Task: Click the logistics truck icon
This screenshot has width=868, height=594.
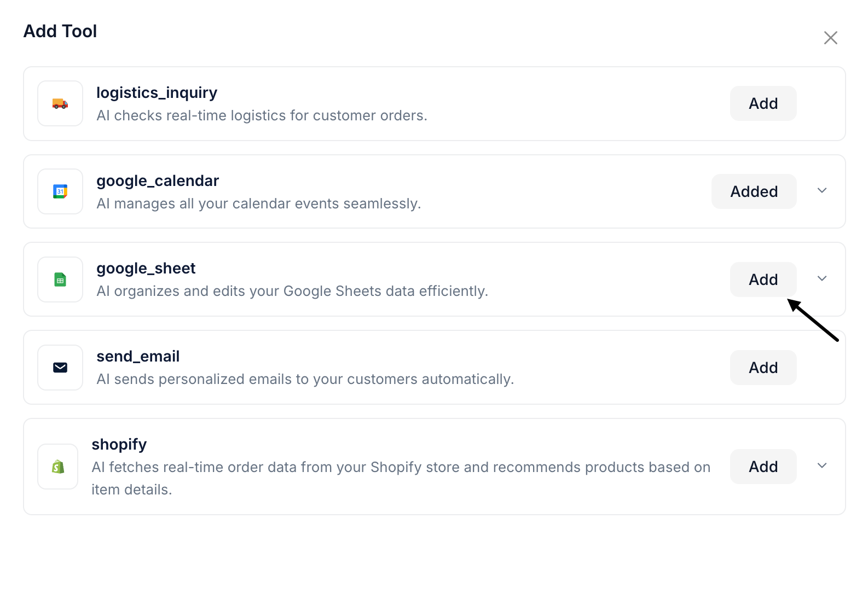Action: (x=60, y=103)
